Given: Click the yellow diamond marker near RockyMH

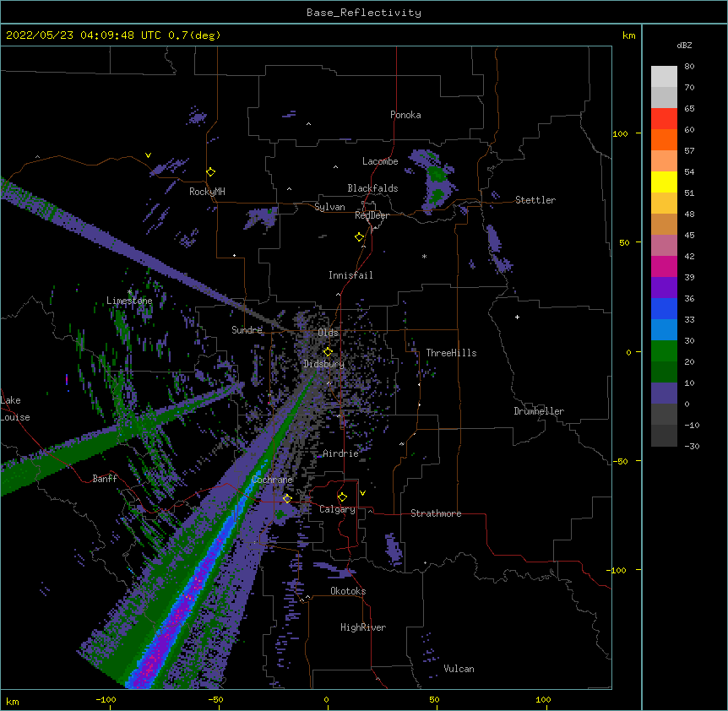Looking at the screenshot, I should 211,172.
